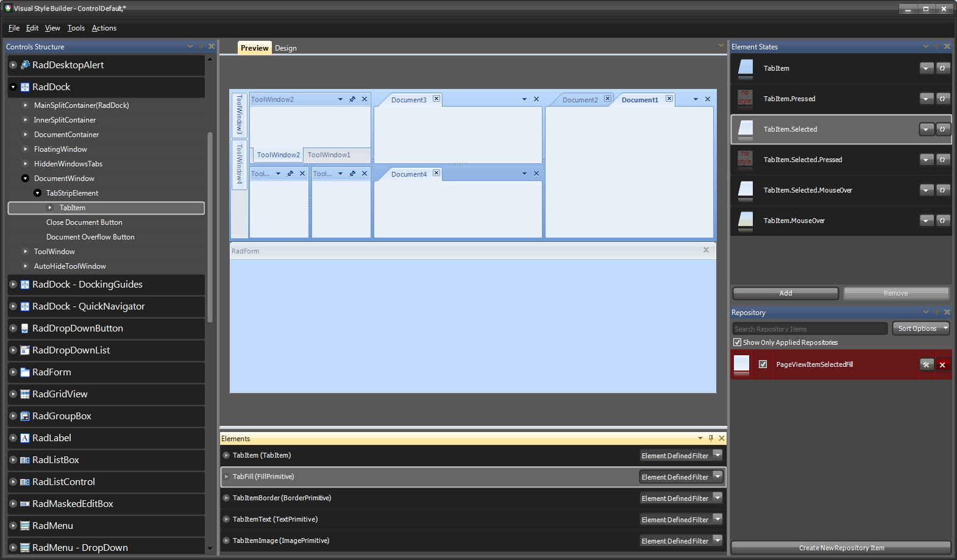Collapse the RadDock tree node

click(13, 87)
